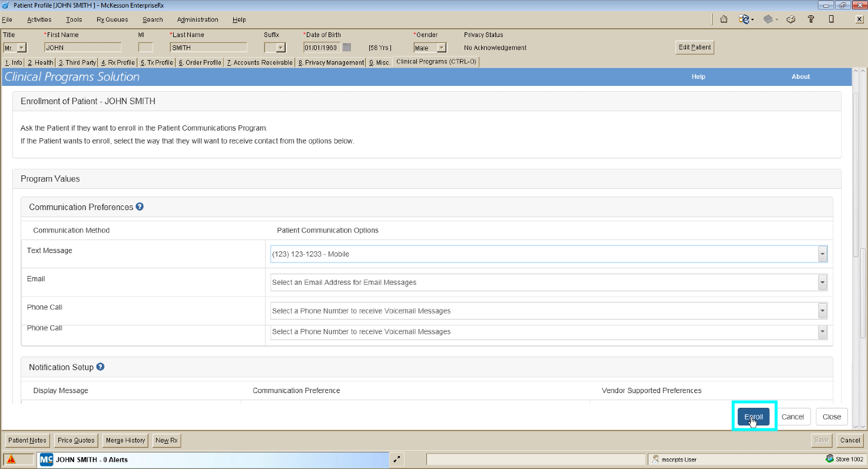868x469 pixels.
Task: Click the New Rx button
Action: pyautogui.click(x=166, y=440)
